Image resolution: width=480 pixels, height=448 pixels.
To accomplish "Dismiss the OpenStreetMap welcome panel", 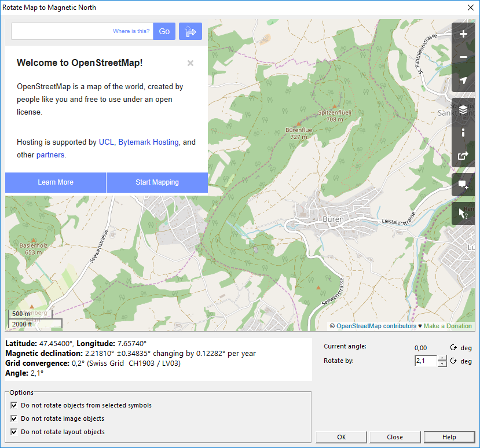I will click(190, 63).
